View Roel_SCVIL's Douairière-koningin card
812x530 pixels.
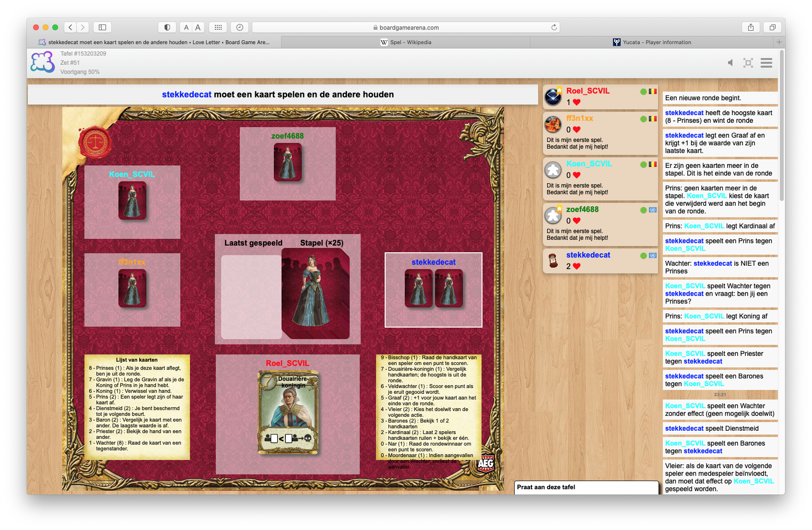[289, 412]
